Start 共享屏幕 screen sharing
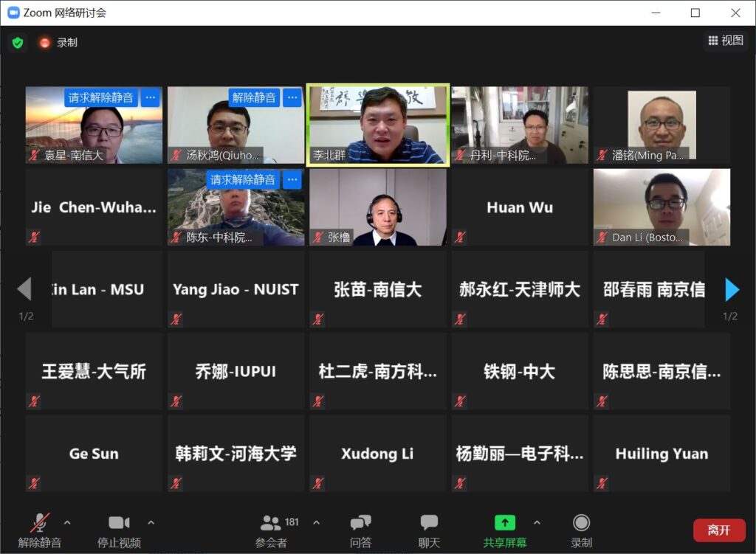Screen dimensions: 756x554 coord(505,530)
